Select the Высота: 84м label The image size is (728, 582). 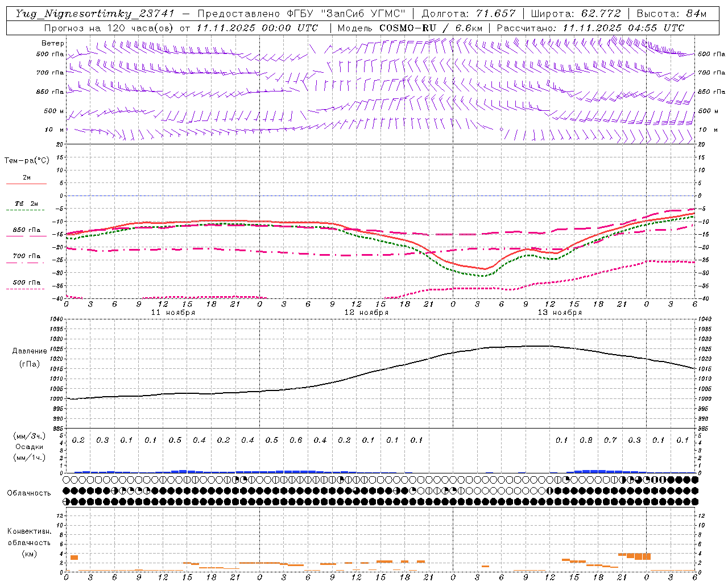[672, 14]
